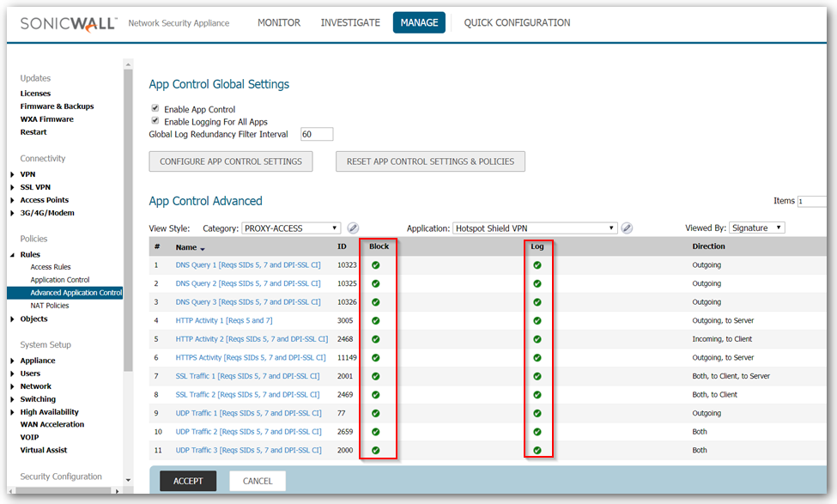Click the ACCEPT button
Image resolution: width=837 pixels, height=504 pixels.
click(x=188, y=481)
